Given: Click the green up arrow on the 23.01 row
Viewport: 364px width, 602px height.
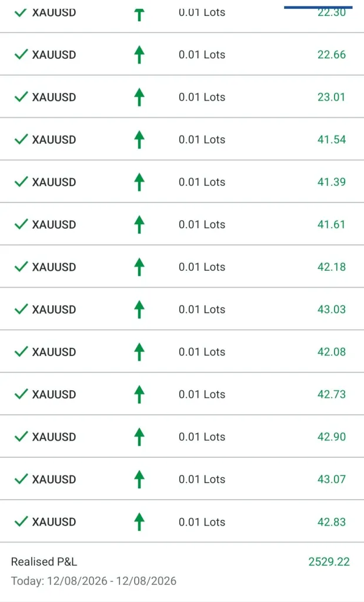Looking at the screenshot, I should pos(139,97).
